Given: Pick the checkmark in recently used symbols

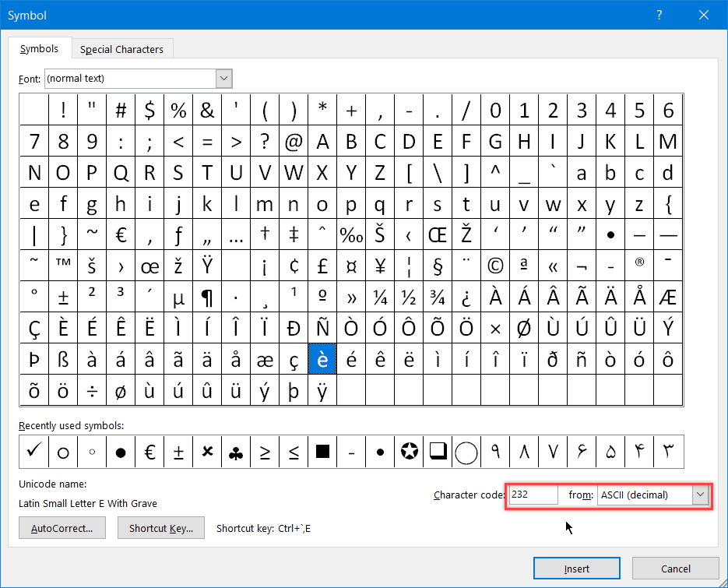Looking at the screenshot, I should [34, 452].
